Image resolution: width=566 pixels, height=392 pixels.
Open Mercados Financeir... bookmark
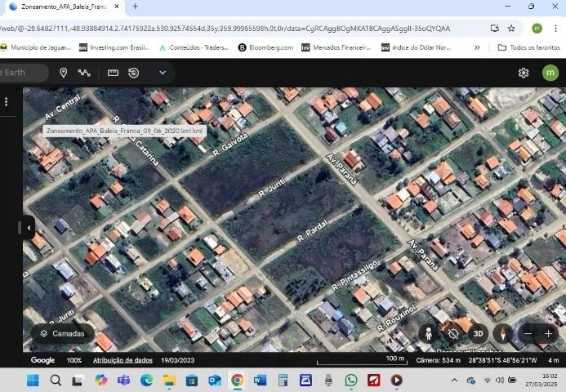click(336, 47)
